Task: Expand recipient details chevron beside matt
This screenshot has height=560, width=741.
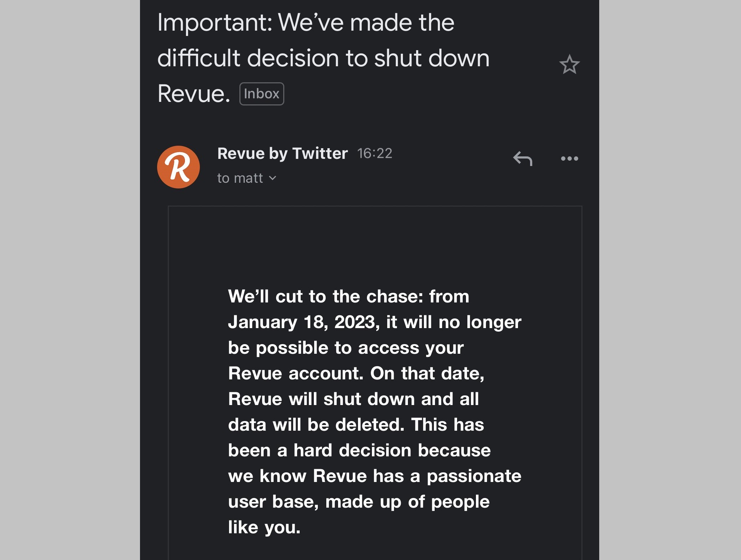Action: pos(273,178)
